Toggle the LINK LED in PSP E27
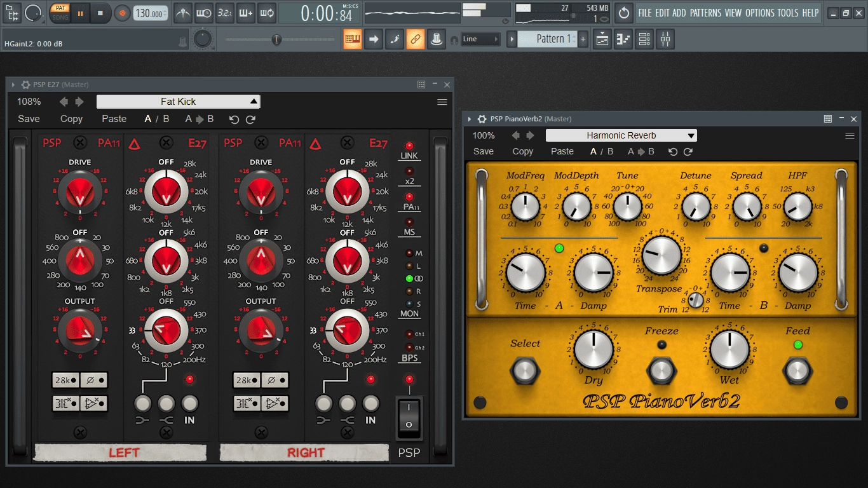The image size is (868, 488). [409, 146]
